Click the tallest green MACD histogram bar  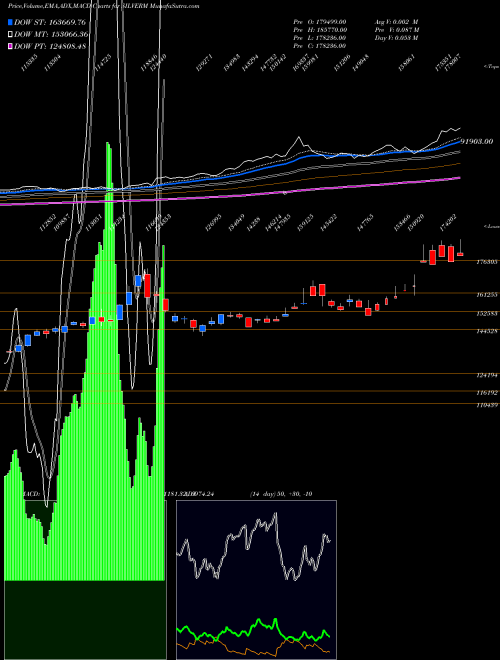point(107,361)
